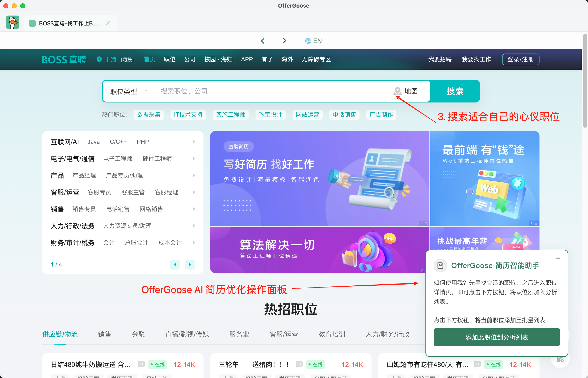The height and width of the screenshot is (378, 588).
Task: Minimize the OfferGoose résumé assistant panel
Action: pyautogui.click(x=558, y=258)
